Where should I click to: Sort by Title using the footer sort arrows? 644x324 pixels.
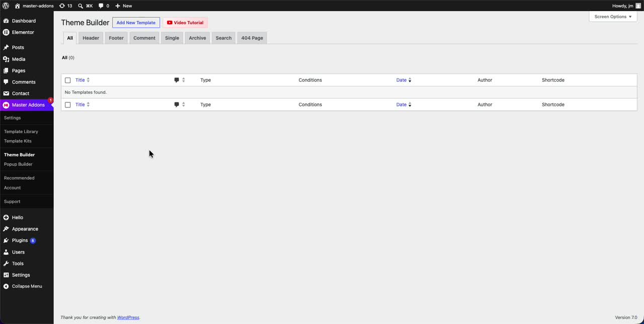click(88, 105)
